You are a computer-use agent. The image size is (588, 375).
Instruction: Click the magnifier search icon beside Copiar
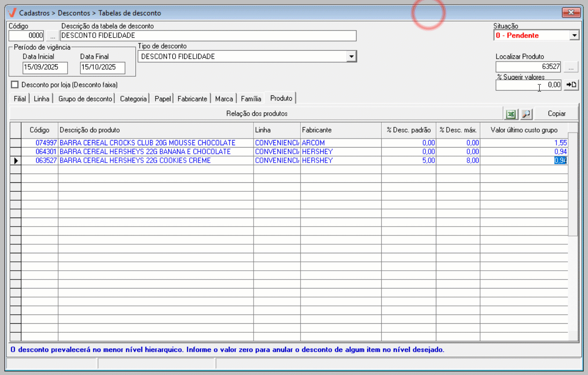pos(526,114)
